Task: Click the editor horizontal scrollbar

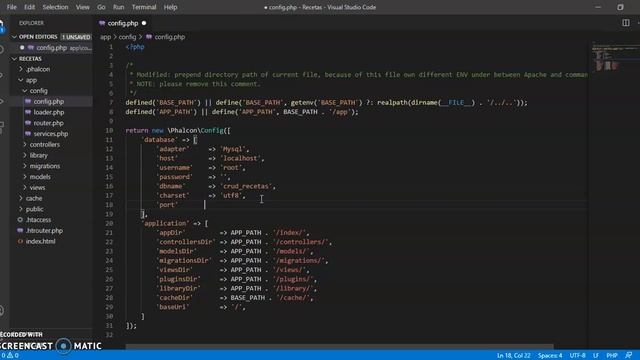Action: click(339, 347)
